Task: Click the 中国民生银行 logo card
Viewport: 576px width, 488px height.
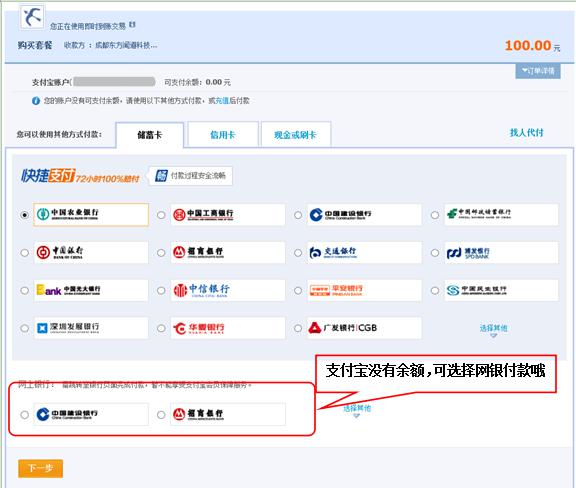Action: pos(501,290)
